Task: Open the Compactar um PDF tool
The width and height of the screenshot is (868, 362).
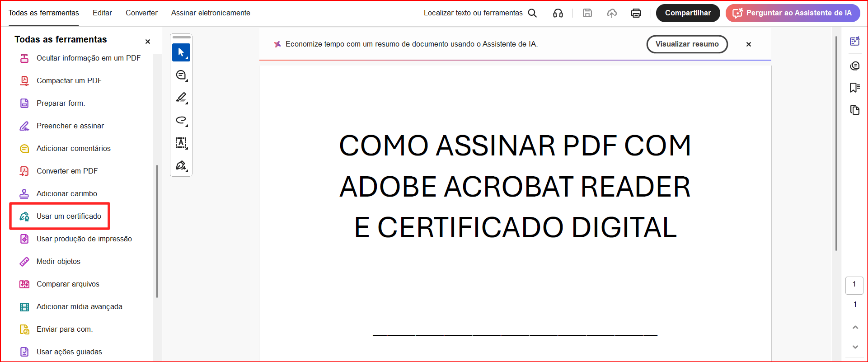Action: 61,80
